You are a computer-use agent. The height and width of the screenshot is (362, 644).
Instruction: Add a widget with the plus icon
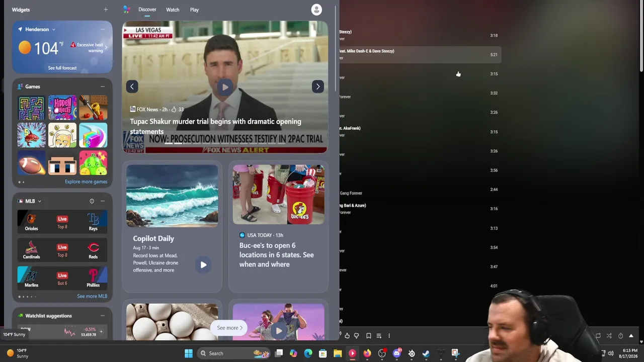pos(106,10)
